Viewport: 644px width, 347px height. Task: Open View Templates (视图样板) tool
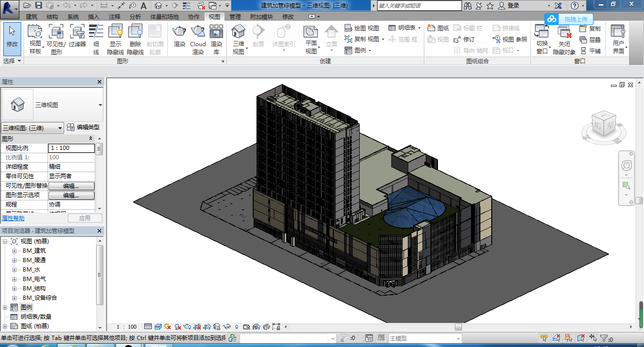[x=35, y=39]
